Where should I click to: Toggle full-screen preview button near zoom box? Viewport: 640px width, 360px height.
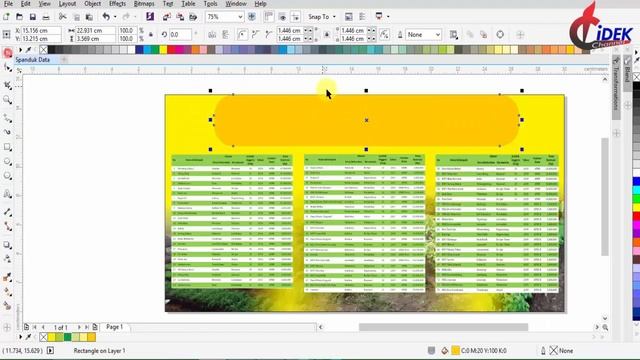(x=252, y=17)
